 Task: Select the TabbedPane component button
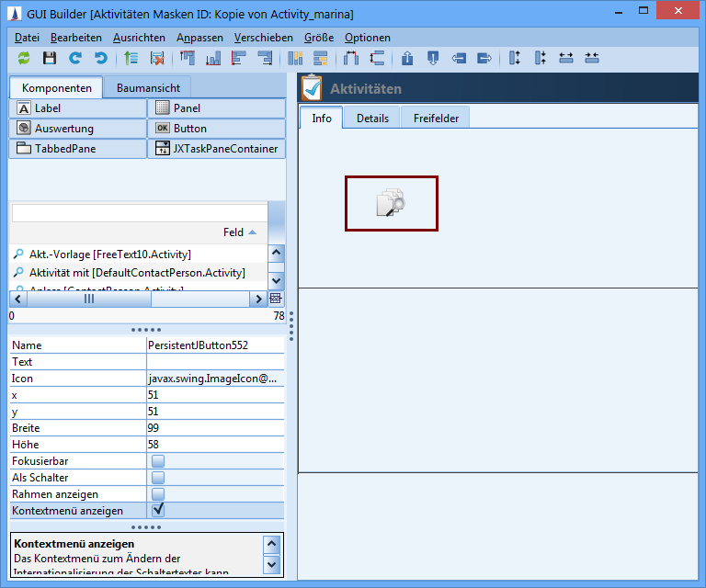(x=76, y=148)
